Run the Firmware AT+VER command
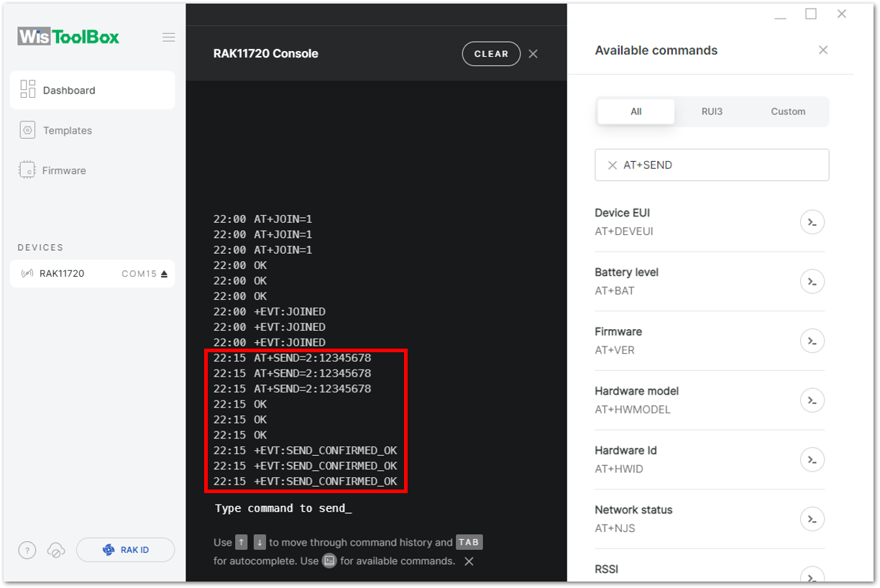Image resolution: width=880 pixels, height=588 pixels. tap(812, 341)
